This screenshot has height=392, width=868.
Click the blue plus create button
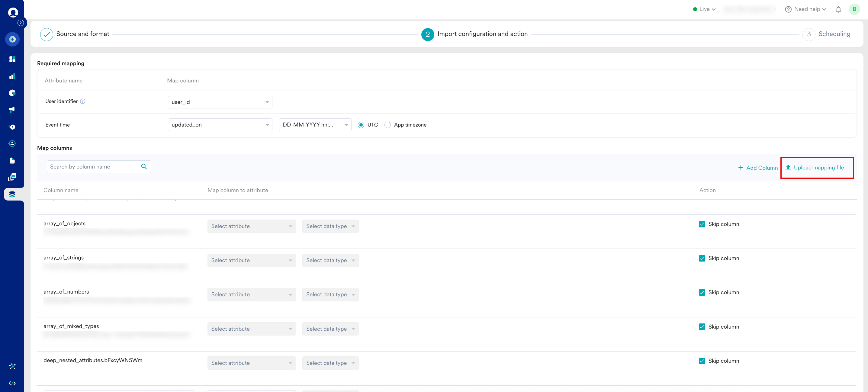(x=12, y=40)
